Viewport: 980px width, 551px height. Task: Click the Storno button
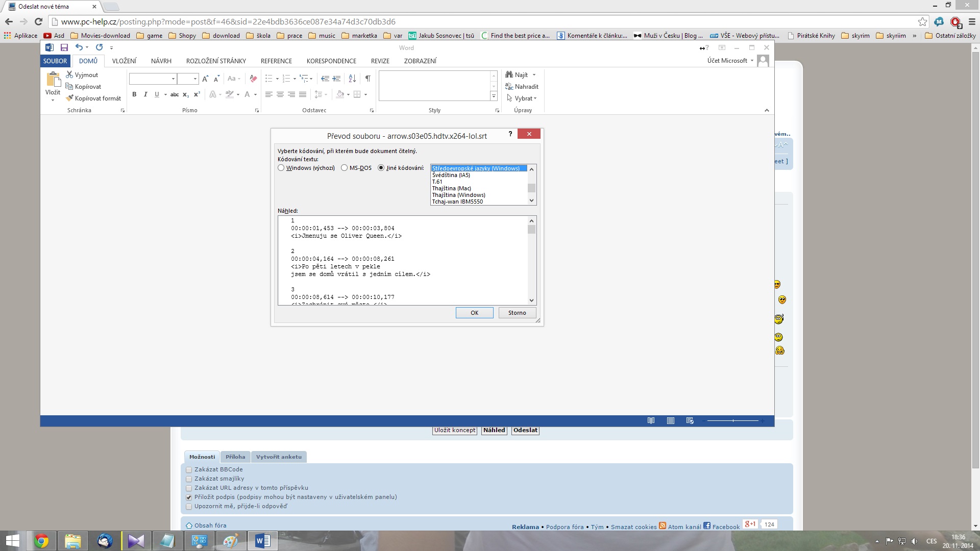[x=517, y=313]
